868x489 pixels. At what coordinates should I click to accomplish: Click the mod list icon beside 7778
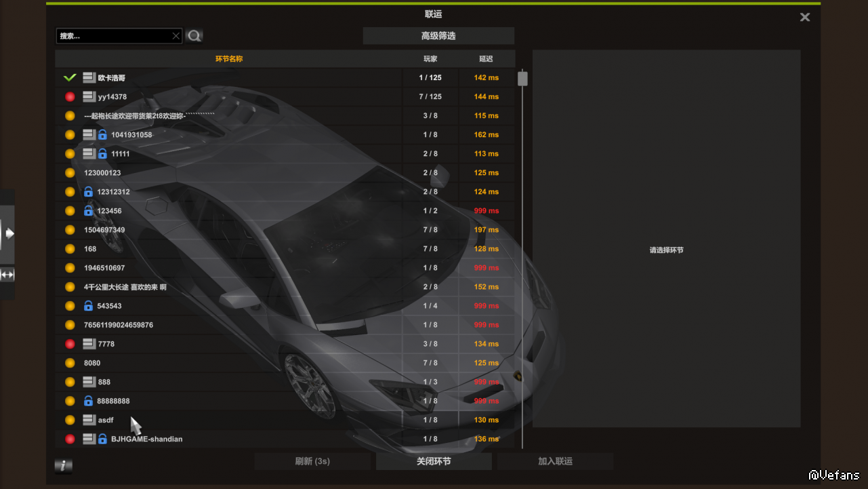[x=89, y=344]
